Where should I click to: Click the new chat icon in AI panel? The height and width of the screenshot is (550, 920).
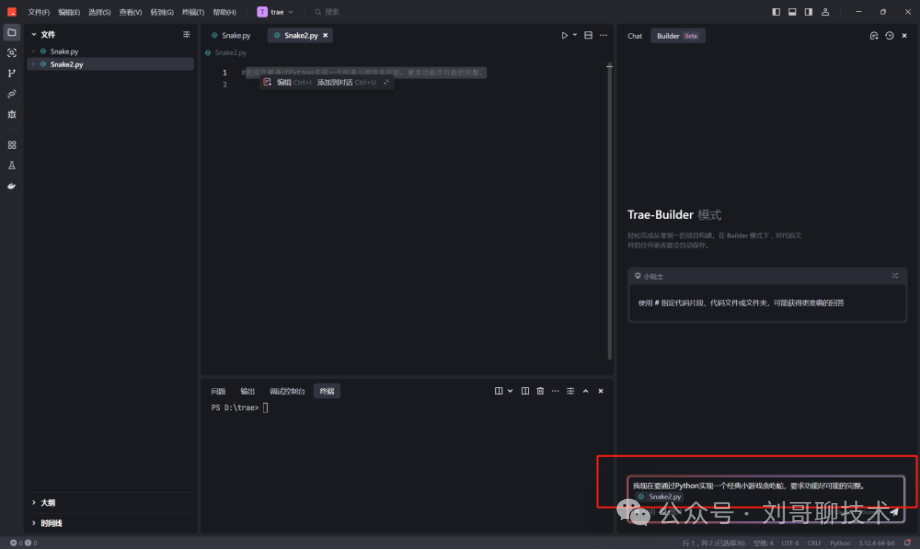(x=874, y=36)
